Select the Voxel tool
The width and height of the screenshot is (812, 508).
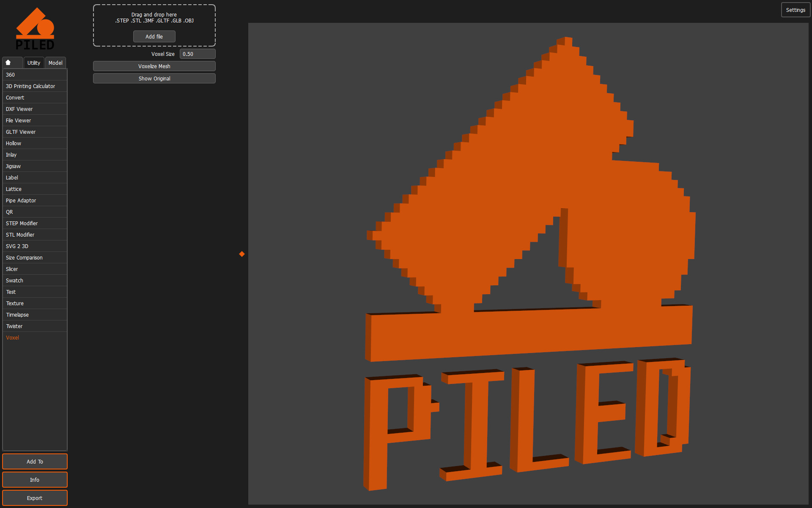click(35, 338)
